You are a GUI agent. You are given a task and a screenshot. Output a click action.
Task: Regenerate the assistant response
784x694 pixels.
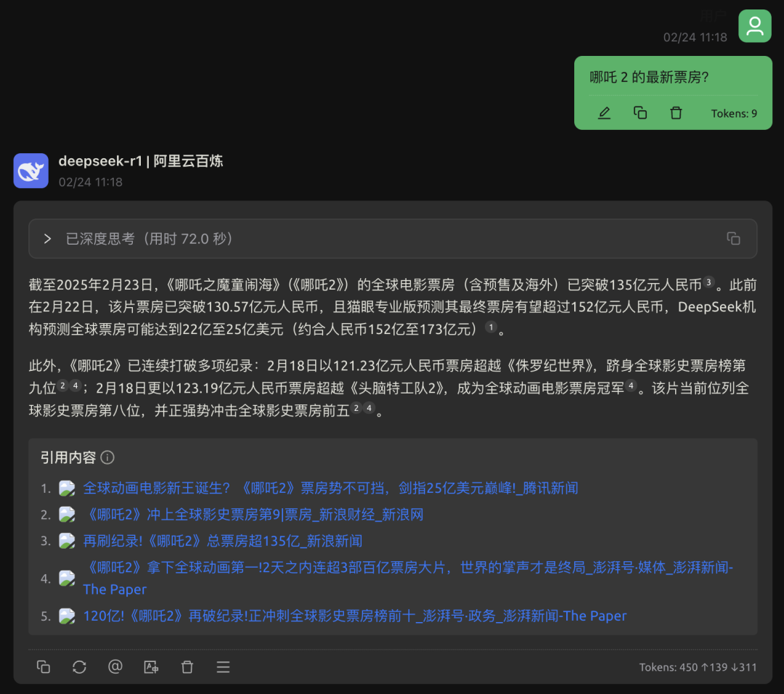[x=80, y=667]
